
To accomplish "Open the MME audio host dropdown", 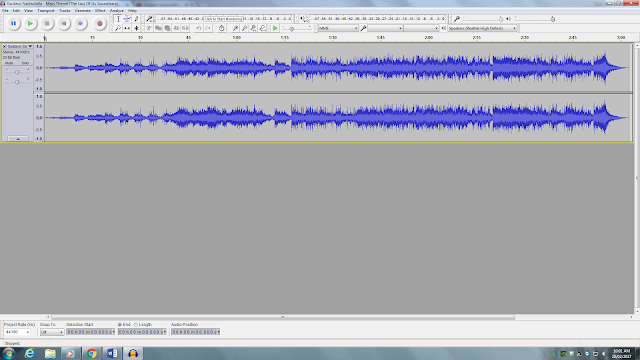I will (x=338, y=28).
